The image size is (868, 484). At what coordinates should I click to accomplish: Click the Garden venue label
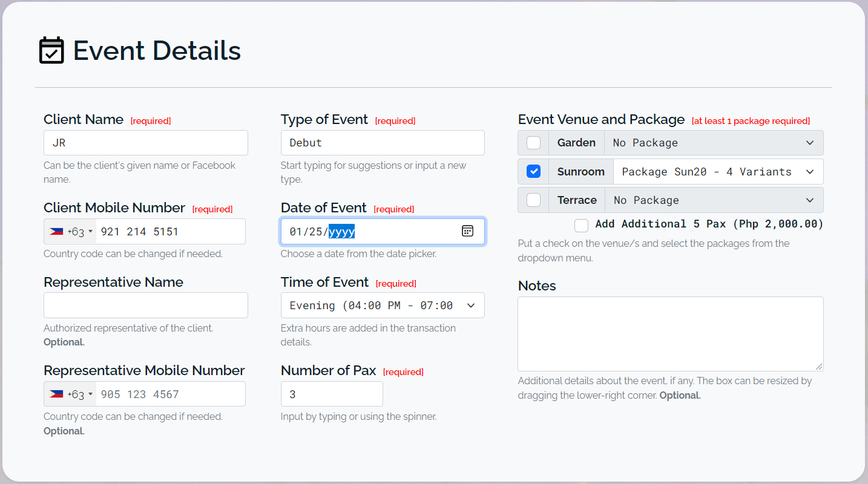[576, 143]
